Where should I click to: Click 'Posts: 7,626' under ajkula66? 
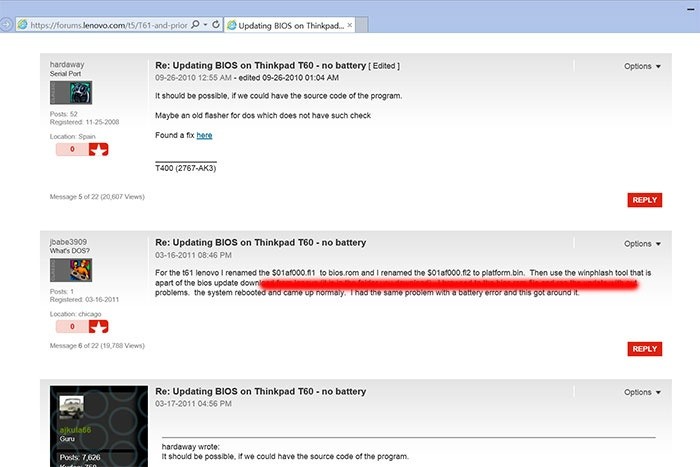(80, 457)
